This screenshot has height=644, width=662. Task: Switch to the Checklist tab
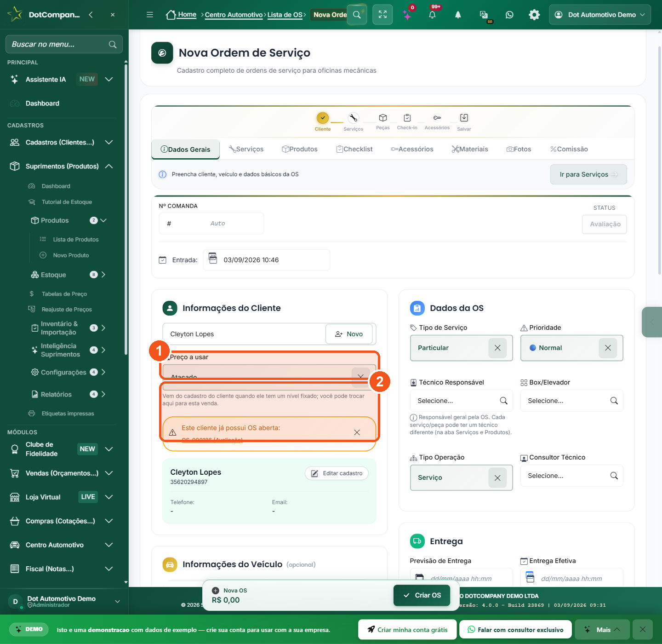354,149
